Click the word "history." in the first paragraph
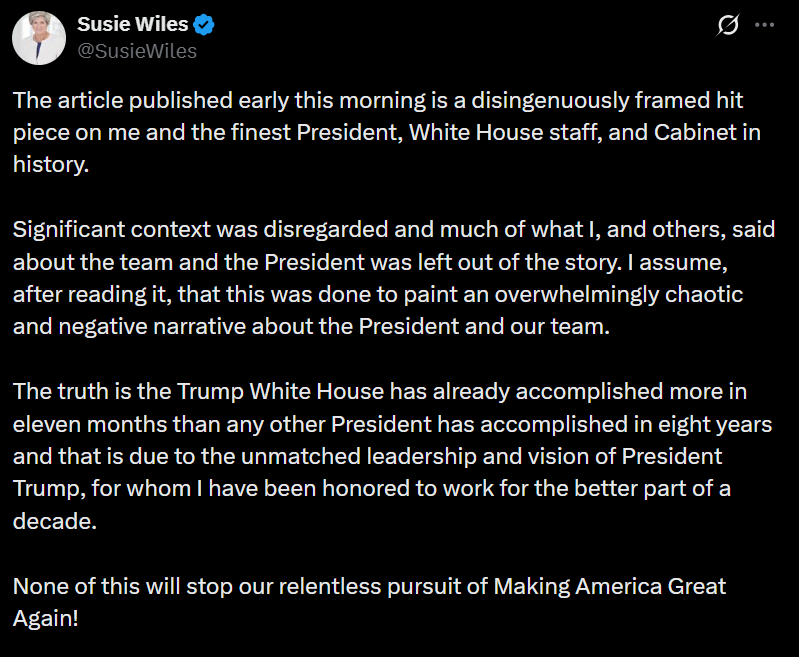The height and width of the screenshot is (657, 799). click(x=51, y=164)
